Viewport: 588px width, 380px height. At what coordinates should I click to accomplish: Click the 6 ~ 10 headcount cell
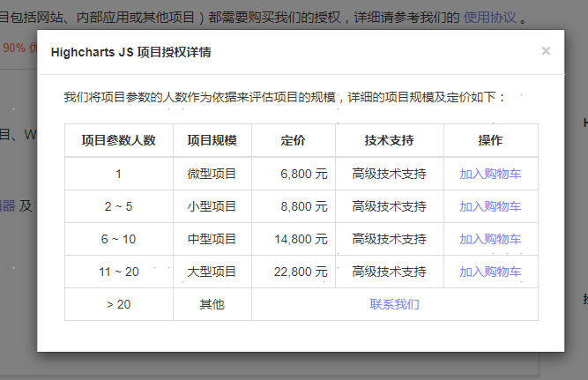coord(119,239)
